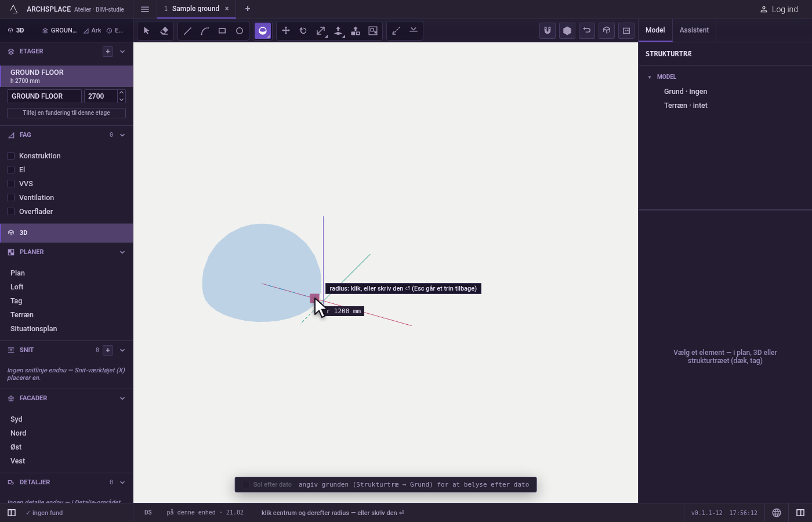Viewport: 812px width, 522px height.
Task: Open the Model tab
Action: [x=655, y=30]
